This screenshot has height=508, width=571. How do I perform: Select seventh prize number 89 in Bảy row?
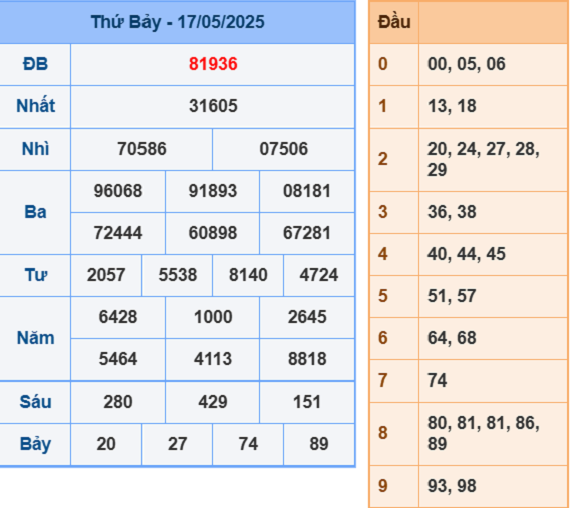pyautogui.click(x=319, y=444)
